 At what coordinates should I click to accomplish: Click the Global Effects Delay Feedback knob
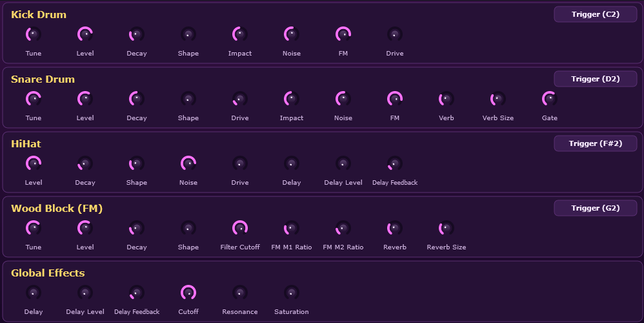tap(137, 292)
